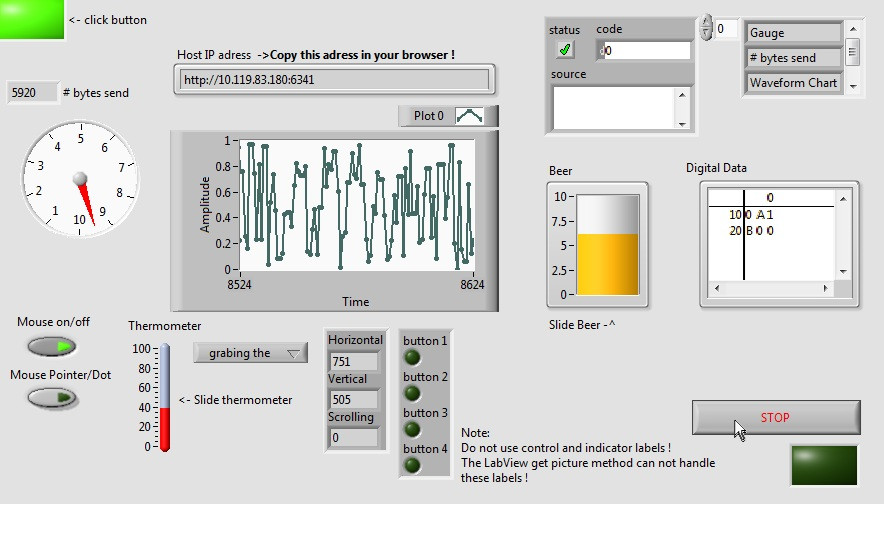Click the button 1 round LED
This screenshot has height=547, width=884.
tap(412, 358)
